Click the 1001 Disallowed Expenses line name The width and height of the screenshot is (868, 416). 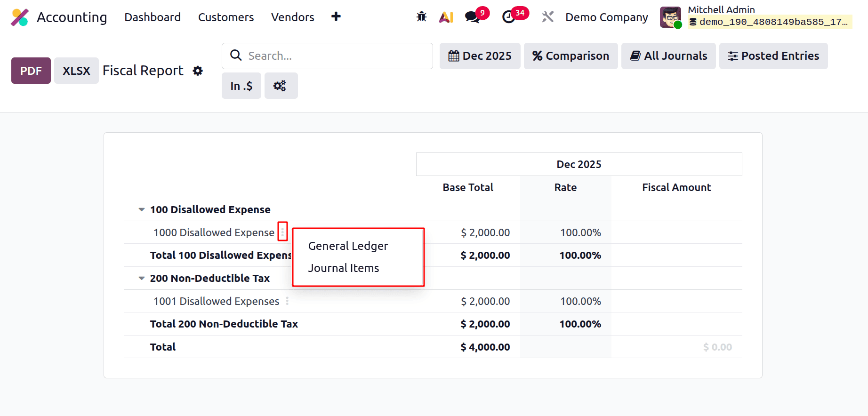click(x=216, y=301)
